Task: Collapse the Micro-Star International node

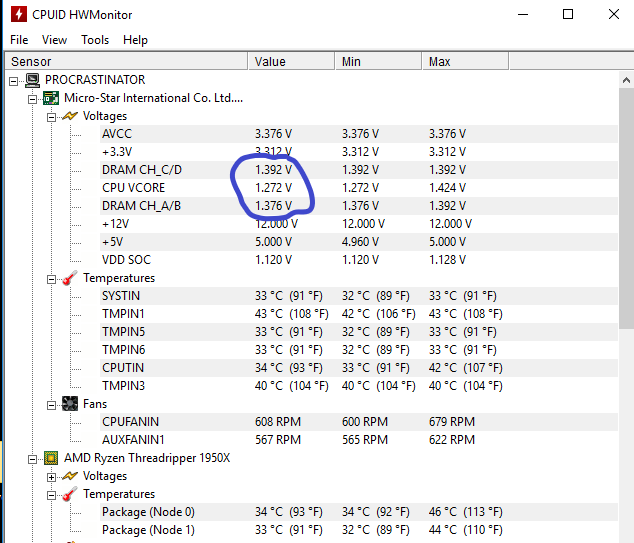Action: (x=32, y=99)
